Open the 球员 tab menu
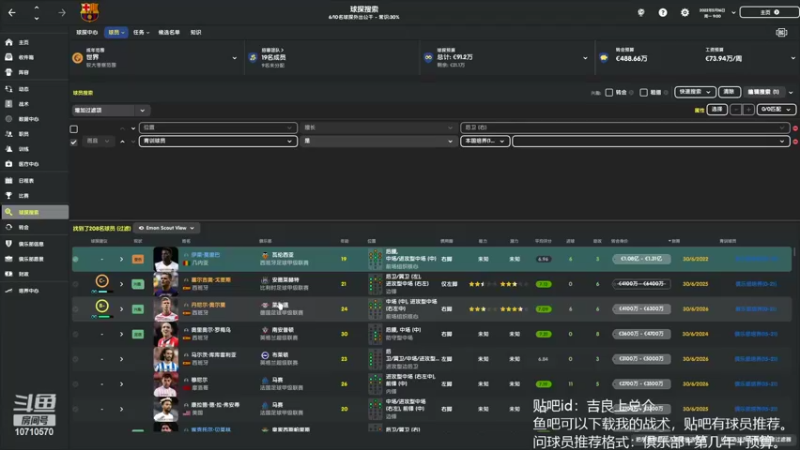Image resolution: width=800 pixels, height=450 pixels. (116, 32)
